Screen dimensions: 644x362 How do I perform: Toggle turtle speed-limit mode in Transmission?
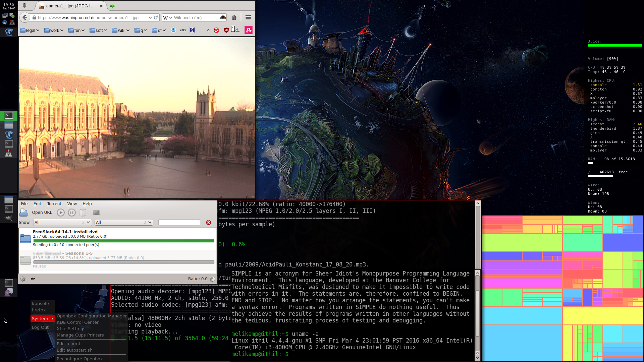coord(33,279)
